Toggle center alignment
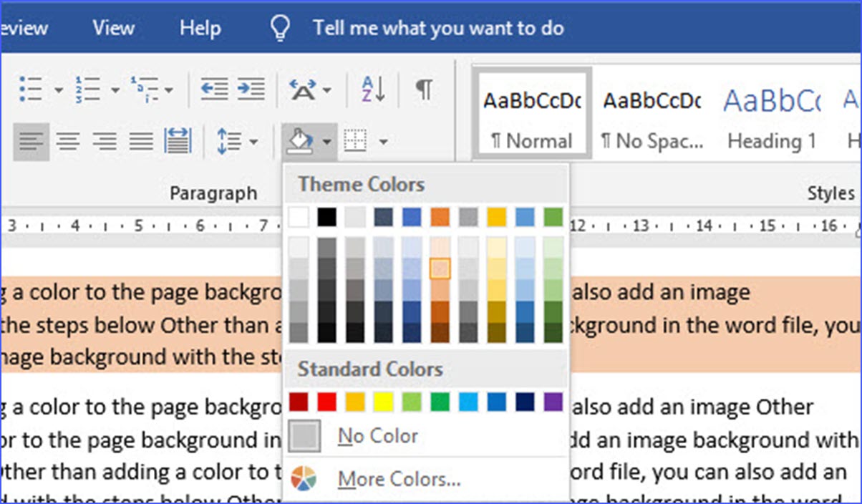Viewport: 862px width, 504px height. [x=69, y=141]
